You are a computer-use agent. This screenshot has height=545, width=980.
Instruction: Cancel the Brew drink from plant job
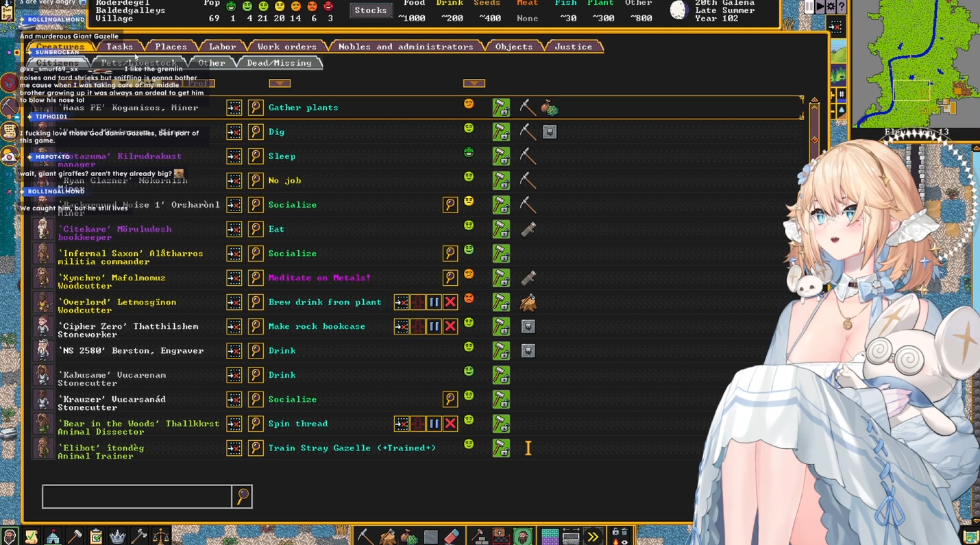(x=450, y=302)
